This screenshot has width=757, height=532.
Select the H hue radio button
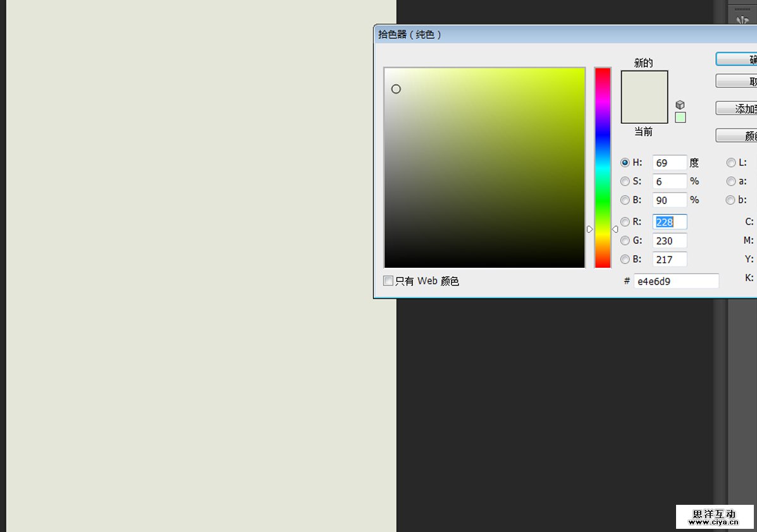click(x=625, y=162)
